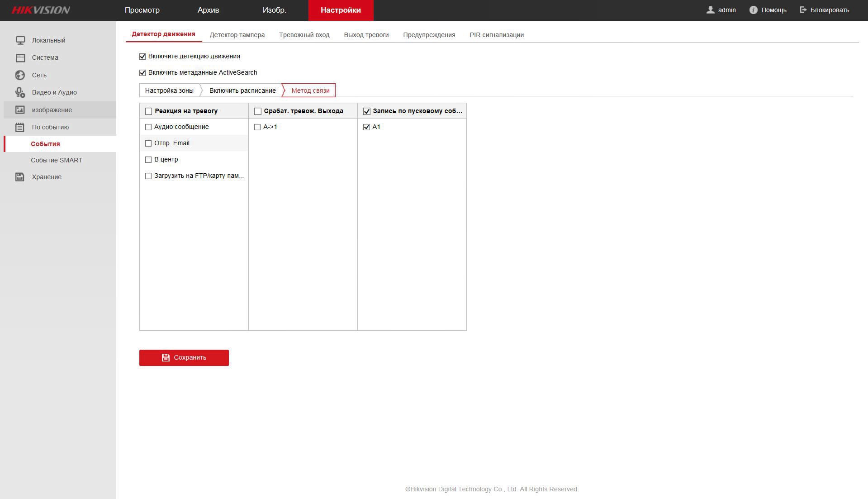Switch to Выход тревоги tab

(x=366, y=35)
